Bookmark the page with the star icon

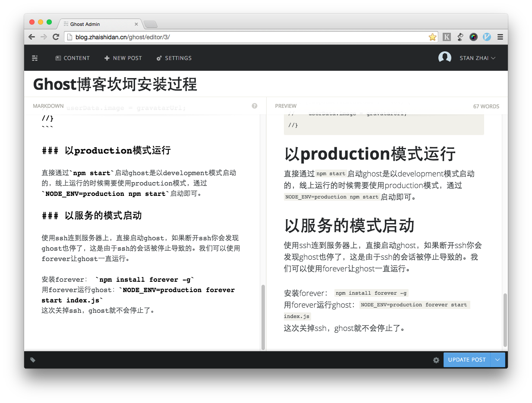click(x=432, y=37)
